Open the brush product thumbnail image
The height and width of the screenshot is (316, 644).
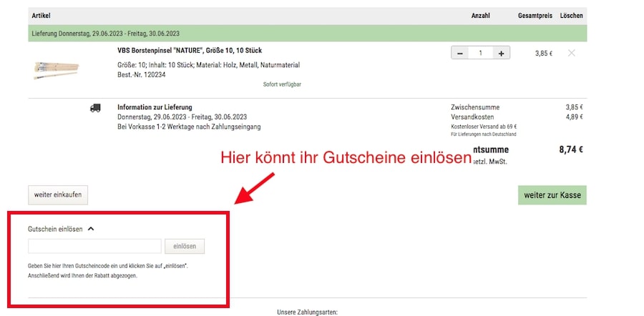[56, 68]
